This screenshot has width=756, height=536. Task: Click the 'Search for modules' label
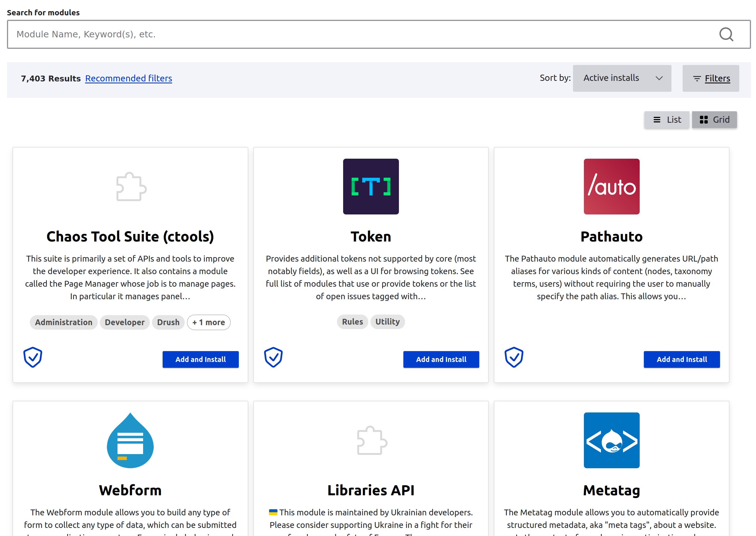(x=43, y=13)
